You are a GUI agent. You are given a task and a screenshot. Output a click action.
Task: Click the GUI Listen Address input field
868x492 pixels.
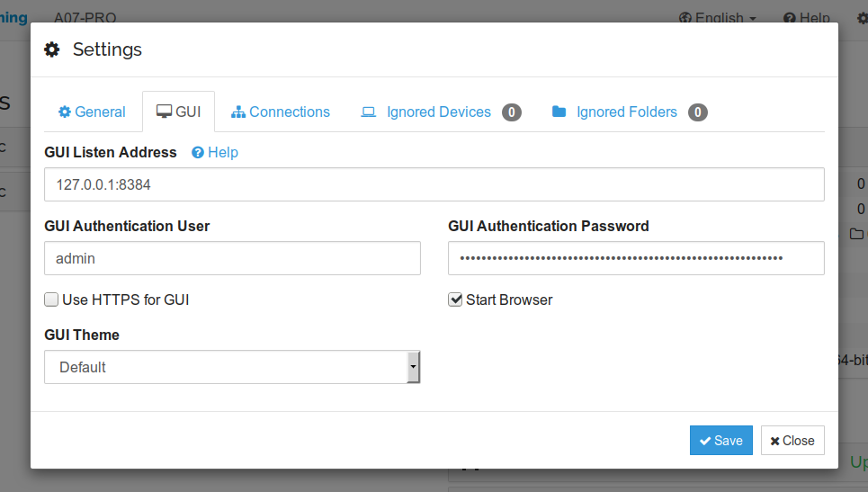(x=434, y=184)
